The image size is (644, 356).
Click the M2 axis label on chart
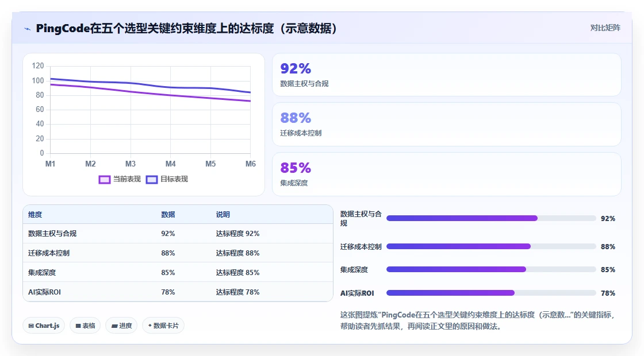coord(90,164)
